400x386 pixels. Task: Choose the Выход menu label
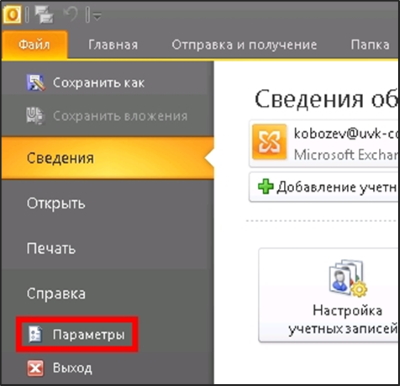pyautogui.click(x=72, y=368)
